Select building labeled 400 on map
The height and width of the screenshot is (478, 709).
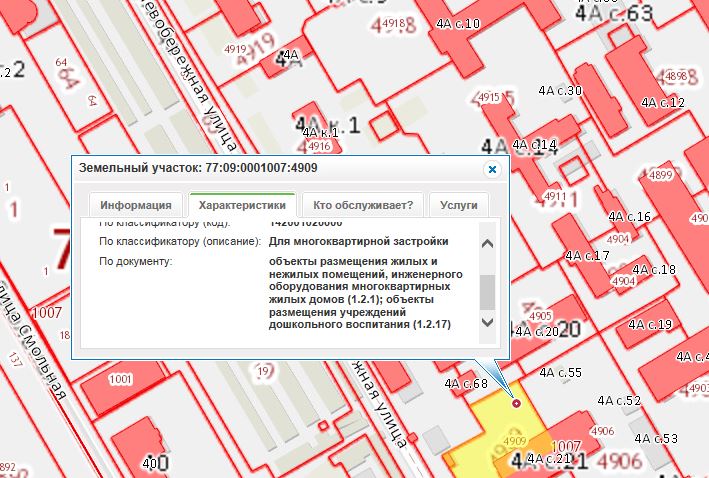[155, 464]
